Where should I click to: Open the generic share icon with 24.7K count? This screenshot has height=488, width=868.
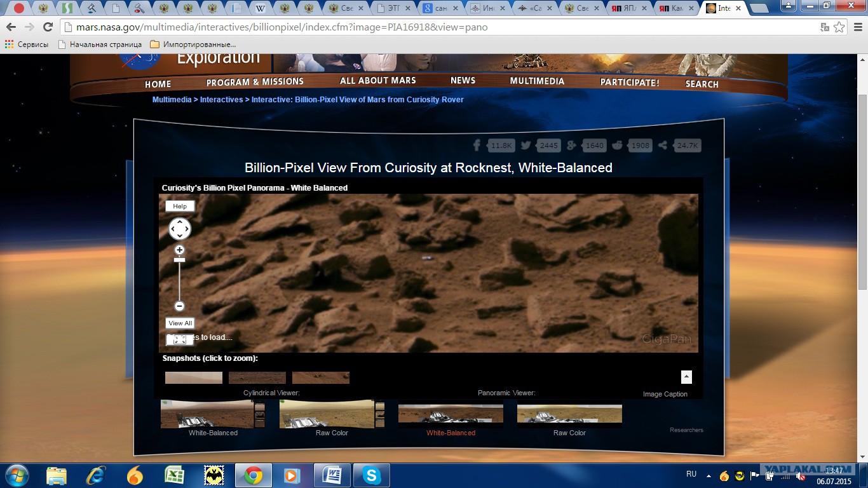click(663, 146)
